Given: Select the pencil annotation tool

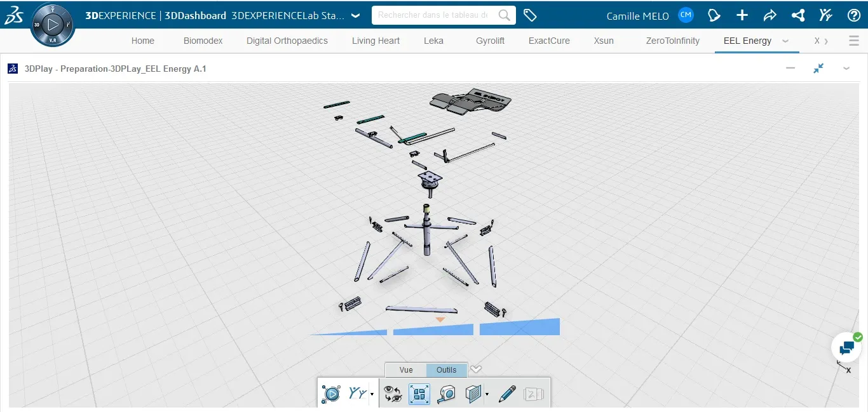Looking at the screenshot, I should 507,394.
